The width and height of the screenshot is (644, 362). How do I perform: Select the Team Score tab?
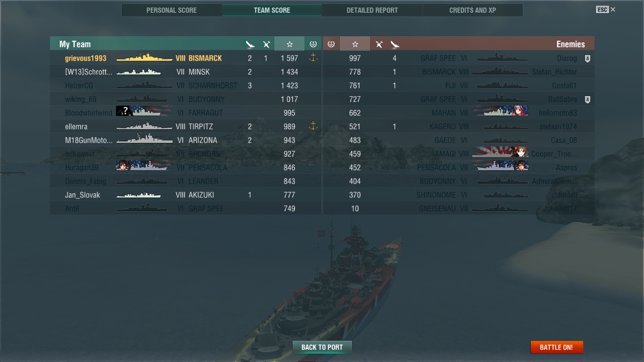point(272,10)
